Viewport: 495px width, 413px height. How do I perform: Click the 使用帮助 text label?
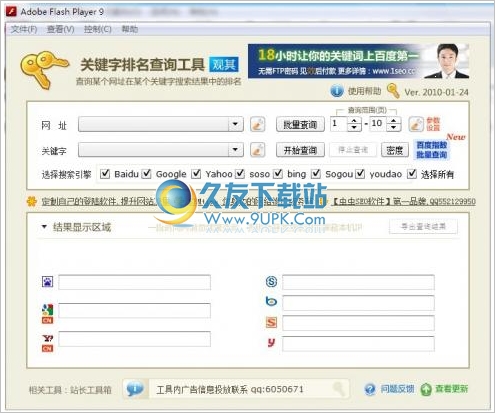click(x=364, y=91)
